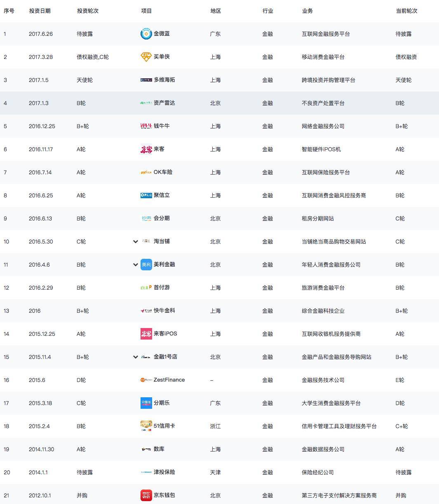Viewport: 439px width, 504px height.
Task: Click the 51信用卡 logo icon
Action: tap(146, 426)
